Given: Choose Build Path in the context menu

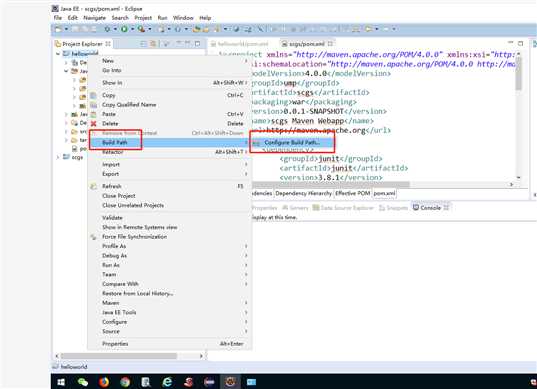Looking at the screenshot, I should 169,142.
